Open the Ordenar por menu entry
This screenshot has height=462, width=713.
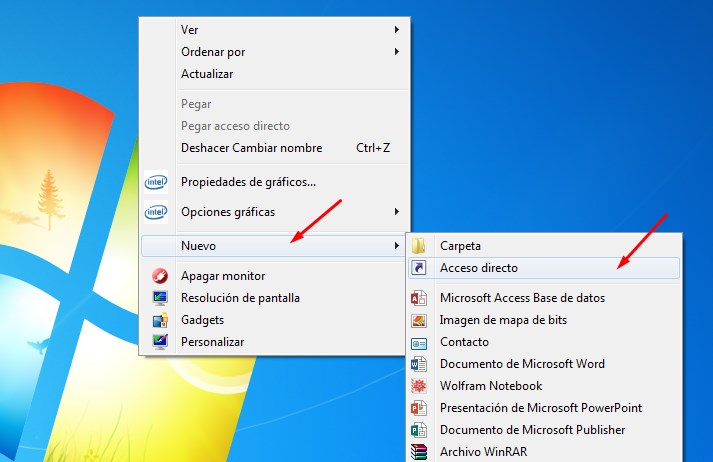coord(274,52)
